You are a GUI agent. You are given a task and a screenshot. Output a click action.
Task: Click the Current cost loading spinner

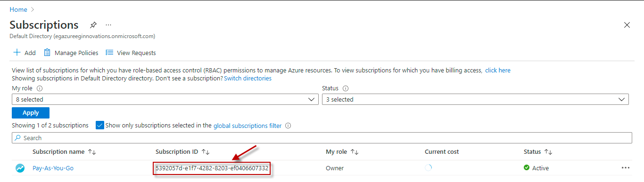pos(428,167)
